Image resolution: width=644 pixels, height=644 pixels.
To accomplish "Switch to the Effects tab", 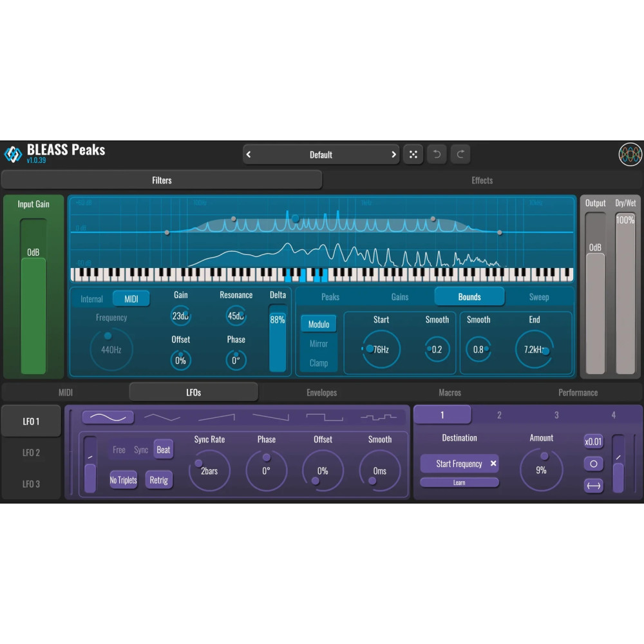I will click(482, 180).
